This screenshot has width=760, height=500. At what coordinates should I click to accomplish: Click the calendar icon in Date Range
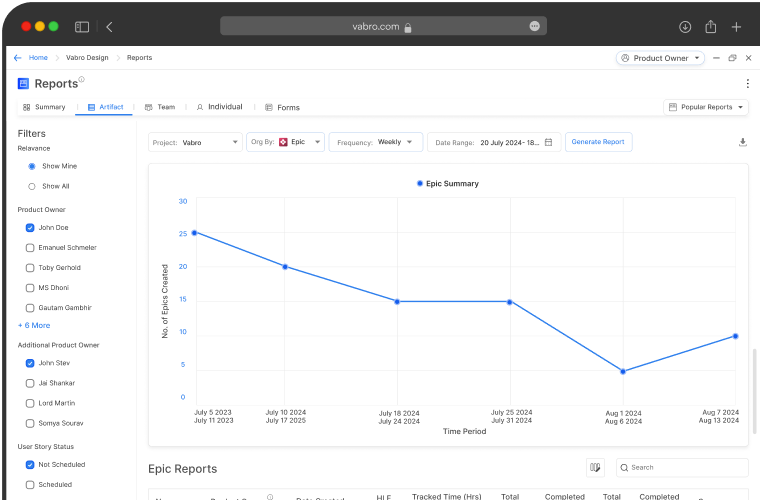point(548,142)
